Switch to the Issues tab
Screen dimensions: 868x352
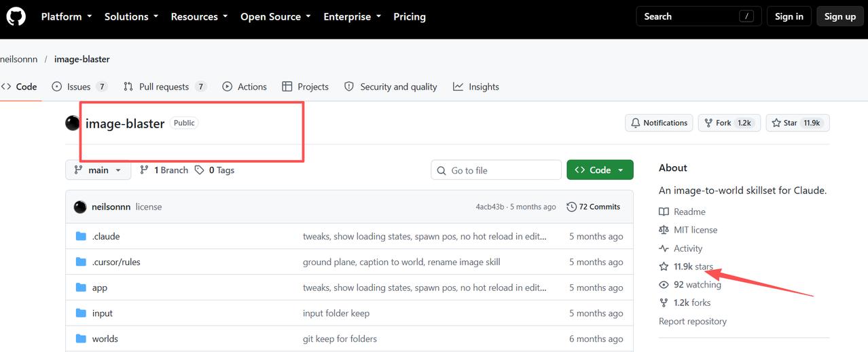(x=79, y=87)
